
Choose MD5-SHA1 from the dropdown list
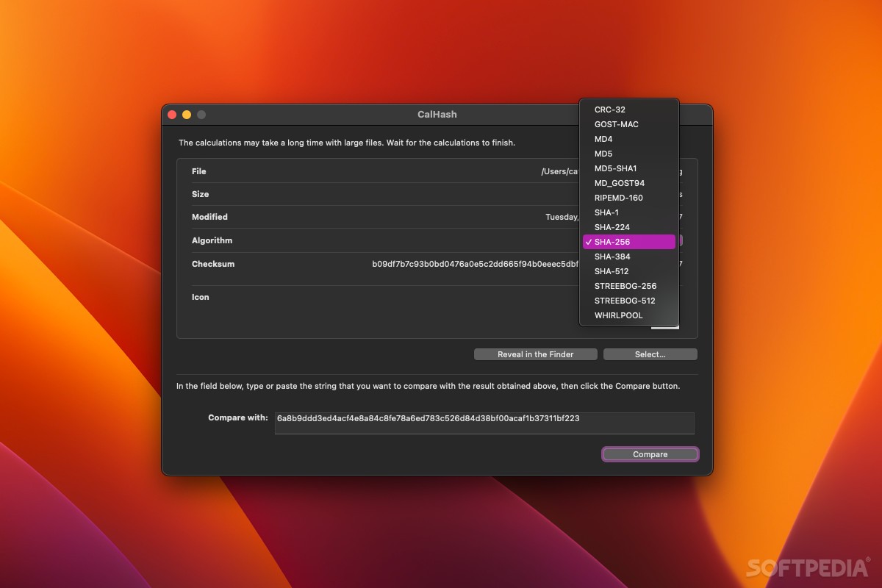click(x=629, y=168)
